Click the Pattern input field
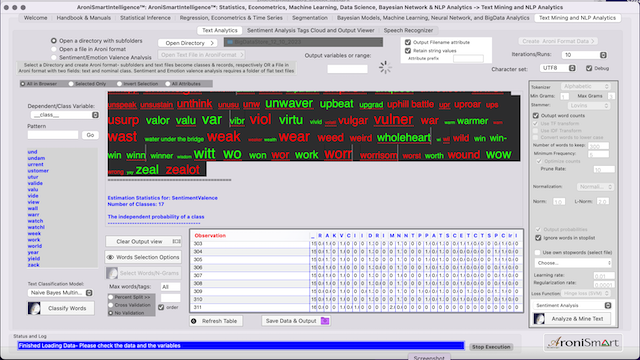The width and height of the screenshot is (640, 360). pos(53,135)
